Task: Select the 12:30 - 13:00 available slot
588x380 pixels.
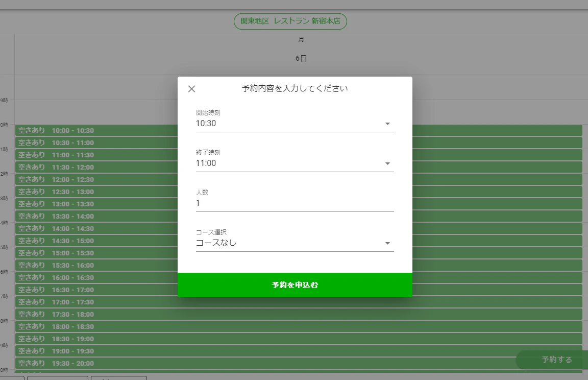Action: tap(299, 192)
